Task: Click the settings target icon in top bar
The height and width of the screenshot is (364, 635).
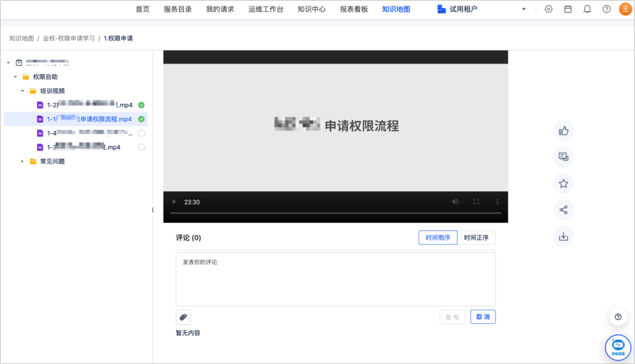Action: tap(549, 9)
